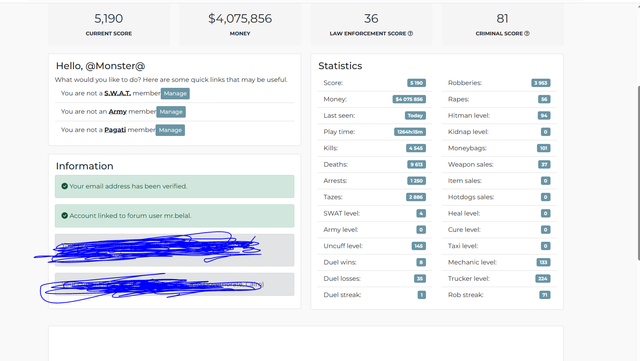Click the checkmark icon in forum-linked notice
Image resolution: width=640 pixels, height=361 pixels.
(x=64, y=216)
